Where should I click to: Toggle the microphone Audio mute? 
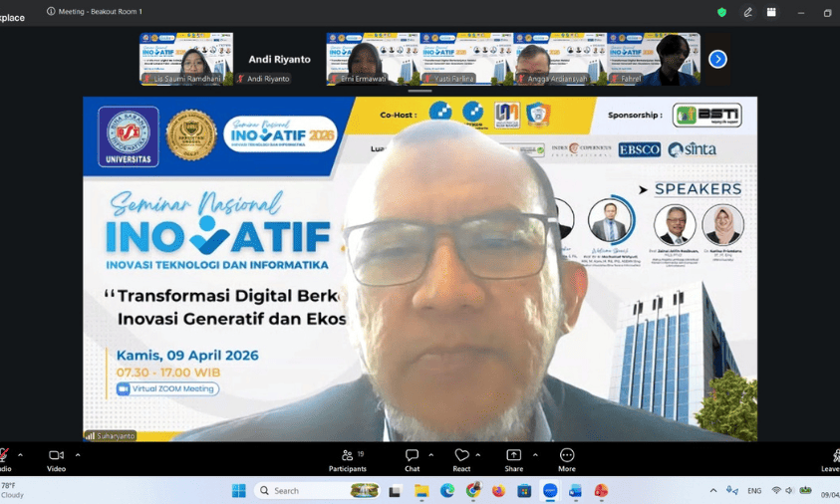point(4,459)
